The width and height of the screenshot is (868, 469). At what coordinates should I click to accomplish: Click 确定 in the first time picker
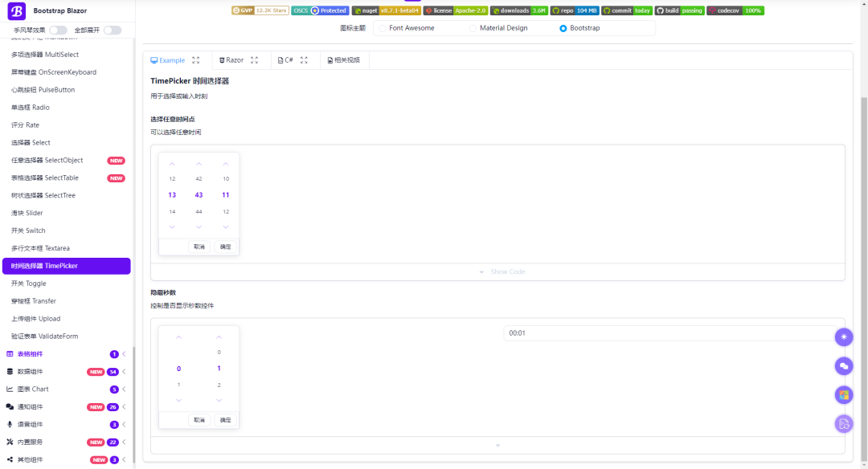pyautogui.click(x=226, y=247)
